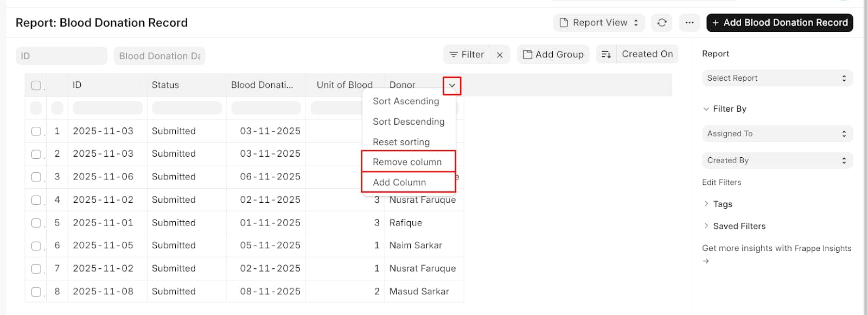Click the ID cell 2025-11-01
The image size is (868, 315).
(x=103, y=223)
